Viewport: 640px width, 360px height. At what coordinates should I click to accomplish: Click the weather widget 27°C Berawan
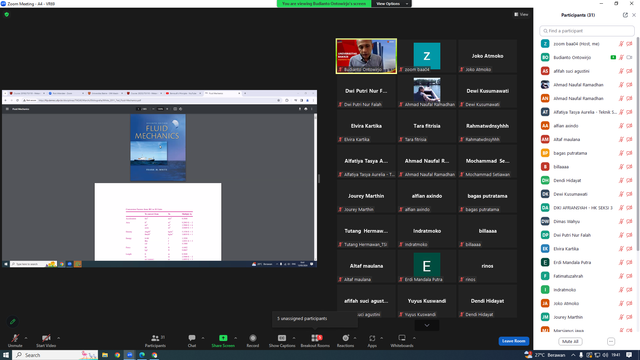tap(546, 355)
